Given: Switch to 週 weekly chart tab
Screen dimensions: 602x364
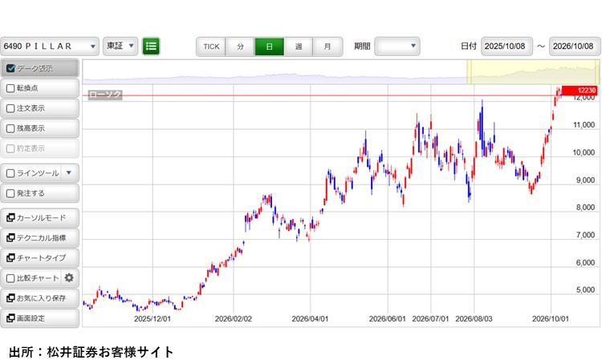Looking at the screenshot, I should [299, 47].
